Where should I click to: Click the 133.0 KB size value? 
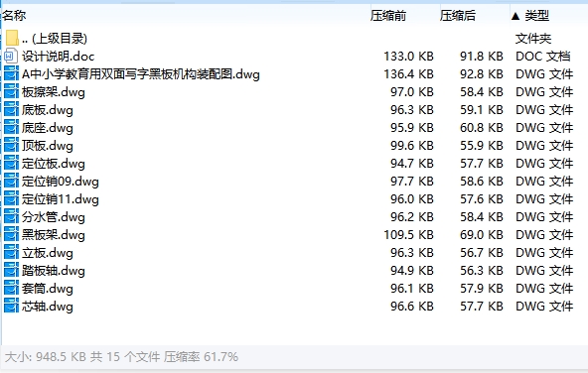coord(408,57)
